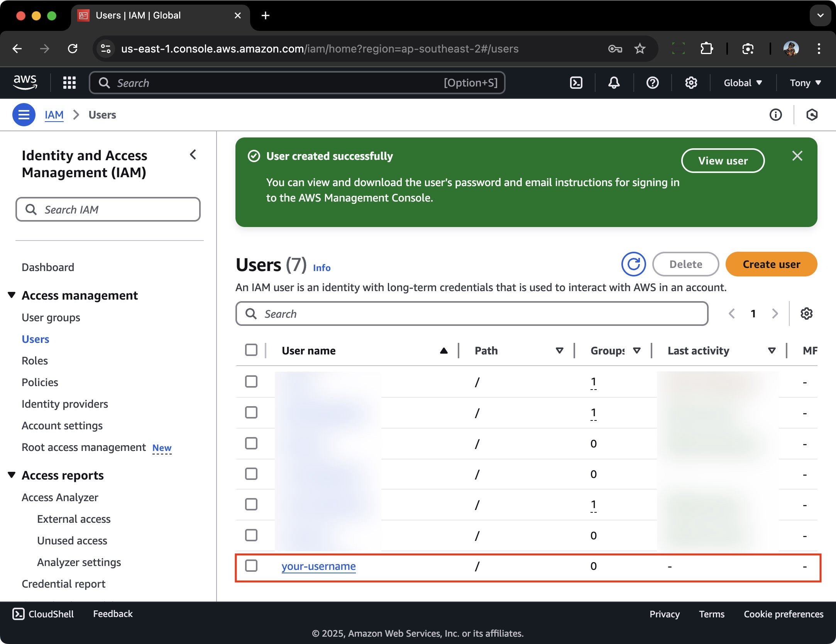Switch to the Users | IAM | Global tab
Image resolution: width=836 pixels, height=644 pixels.
(138, 15)
